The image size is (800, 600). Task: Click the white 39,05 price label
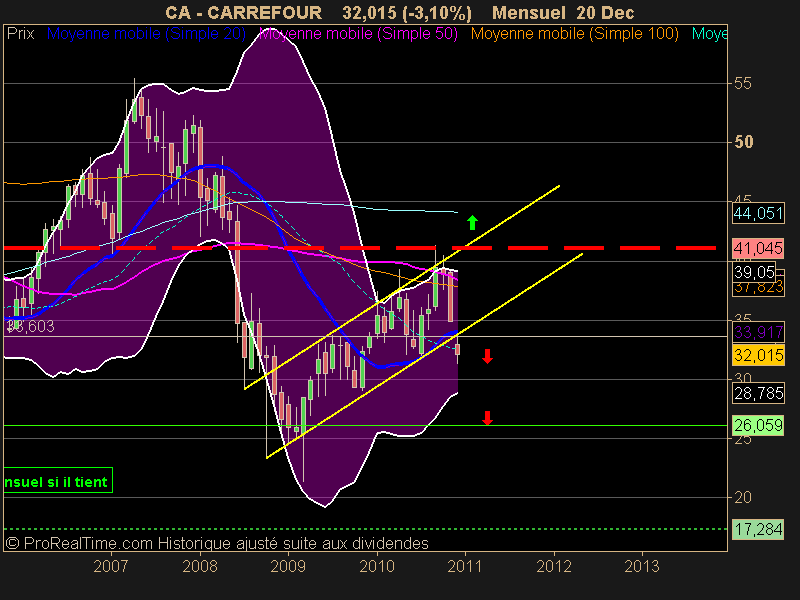[754, 272]
